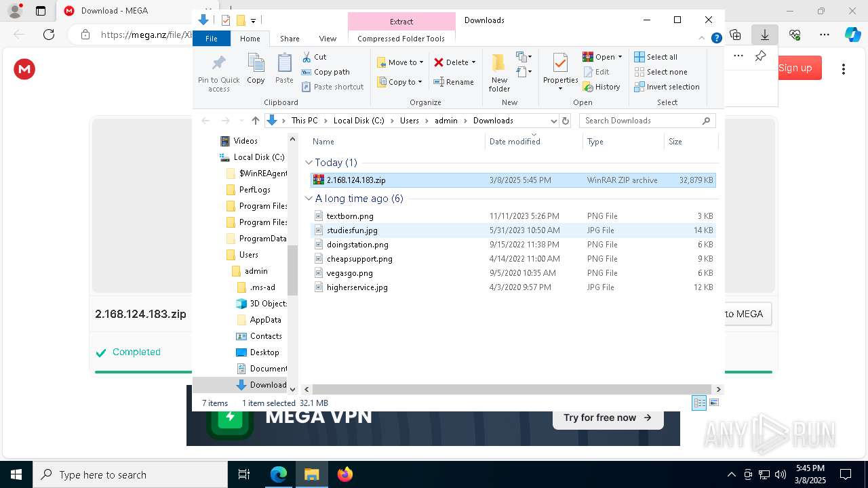The image size is (868, 488).
Task: Click Edge Downloads toolbar icon
Action: (765, 35)
